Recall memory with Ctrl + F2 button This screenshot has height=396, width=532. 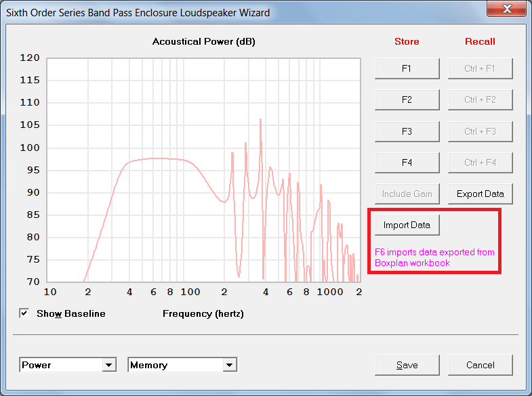point(480,100)
